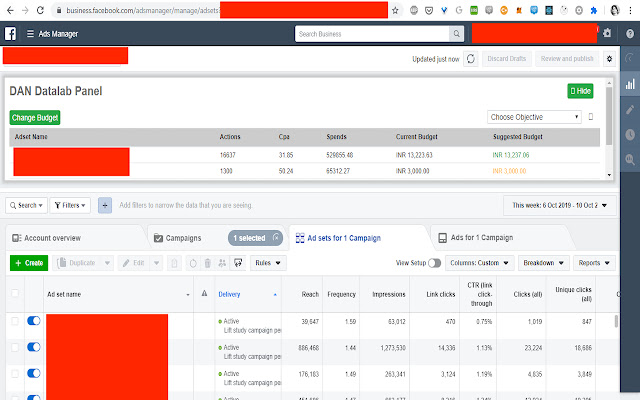
Task: Expand the Duplicate options arrow
Action: (x=107, y=263)
